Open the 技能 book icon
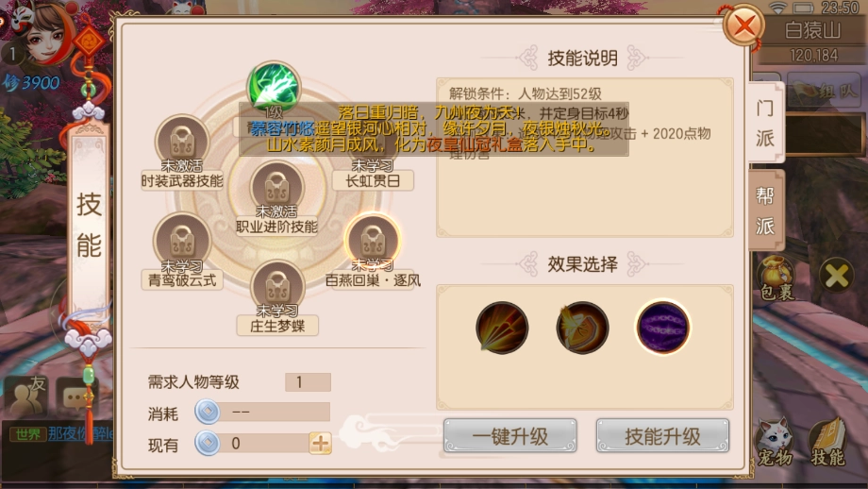Screen dimensions: 868x489 (x=828, y=442)
